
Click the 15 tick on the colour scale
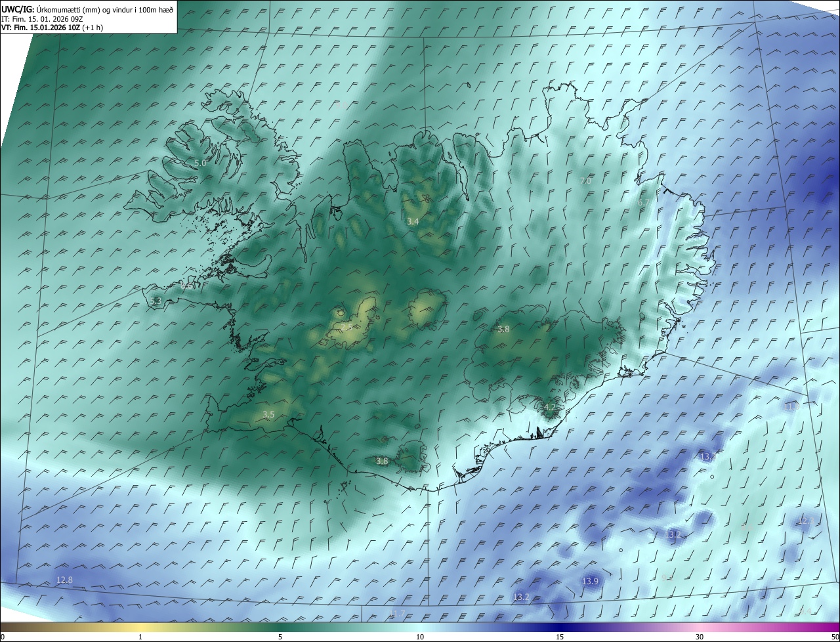[x=560, y=637]
